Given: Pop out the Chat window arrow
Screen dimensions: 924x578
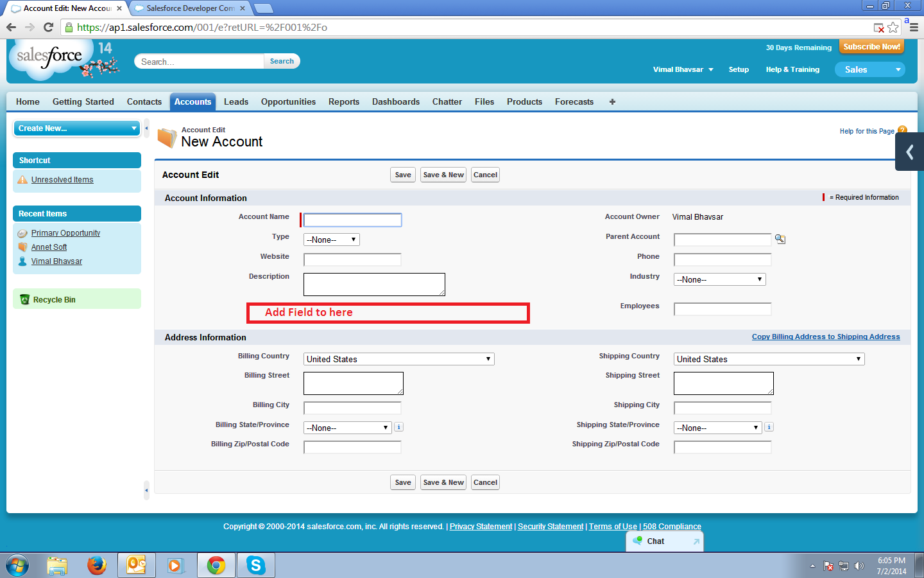Looking at the screenshot, I should tap(696, 541).
